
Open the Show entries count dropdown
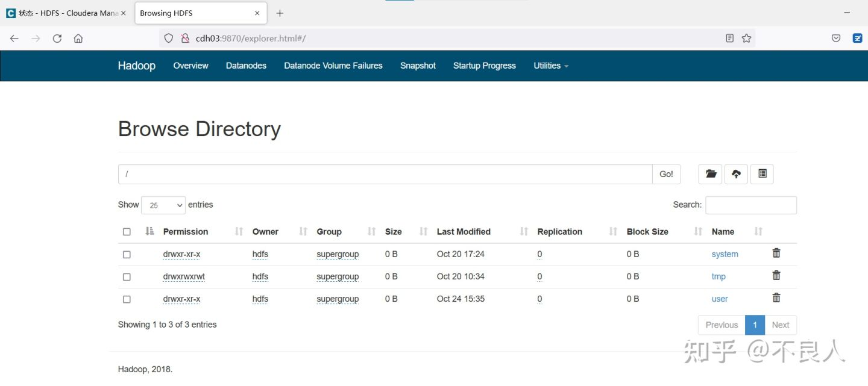[163, 205]
